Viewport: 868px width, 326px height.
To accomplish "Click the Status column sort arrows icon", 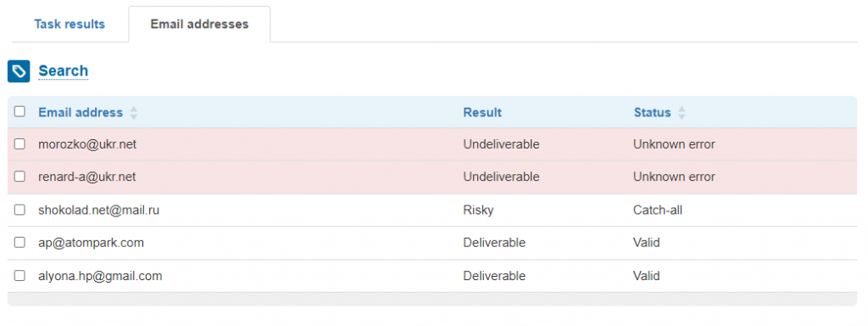I will (x=682, y=113).
